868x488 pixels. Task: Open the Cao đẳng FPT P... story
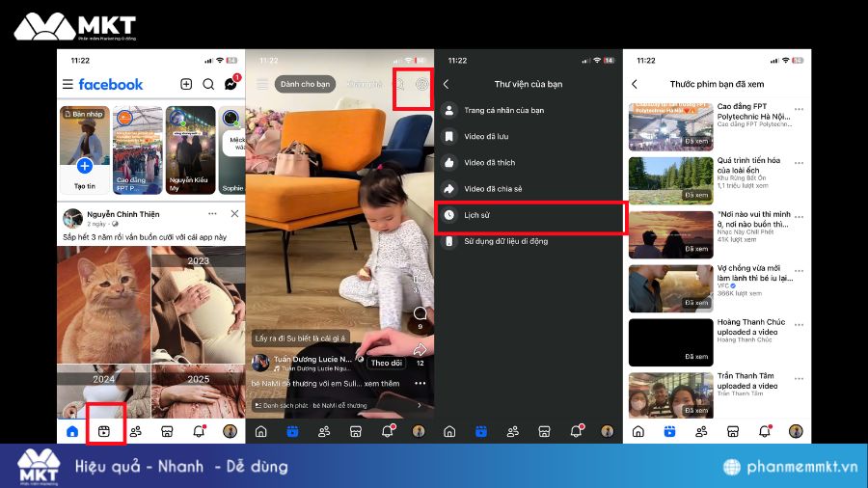click(137, 149)
